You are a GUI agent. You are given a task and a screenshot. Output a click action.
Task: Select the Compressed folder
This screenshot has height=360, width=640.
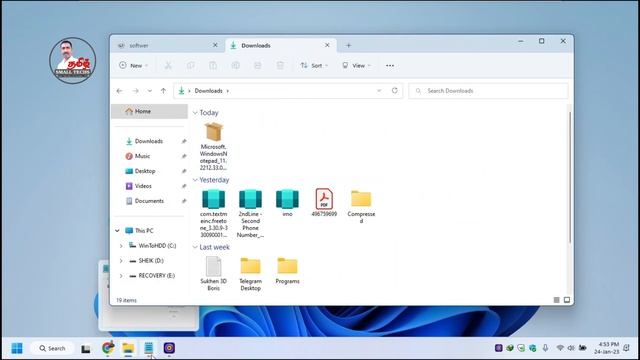(361, 207)
